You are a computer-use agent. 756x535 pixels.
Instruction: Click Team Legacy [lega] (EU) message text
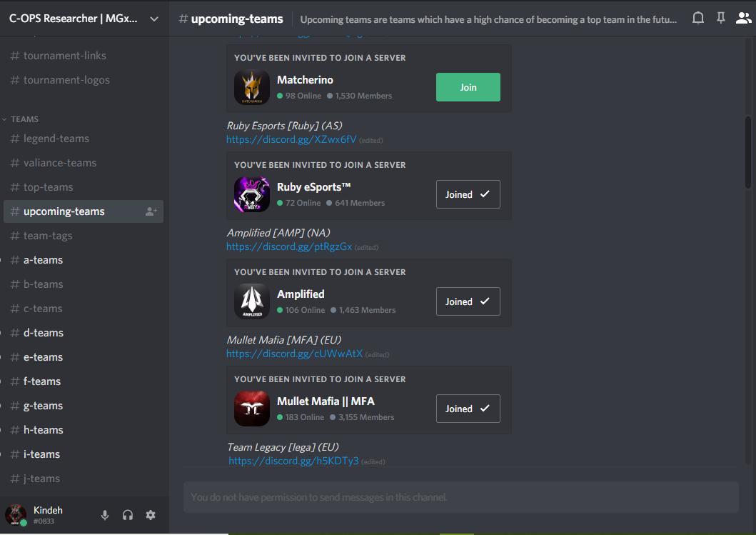click(283, 446)
